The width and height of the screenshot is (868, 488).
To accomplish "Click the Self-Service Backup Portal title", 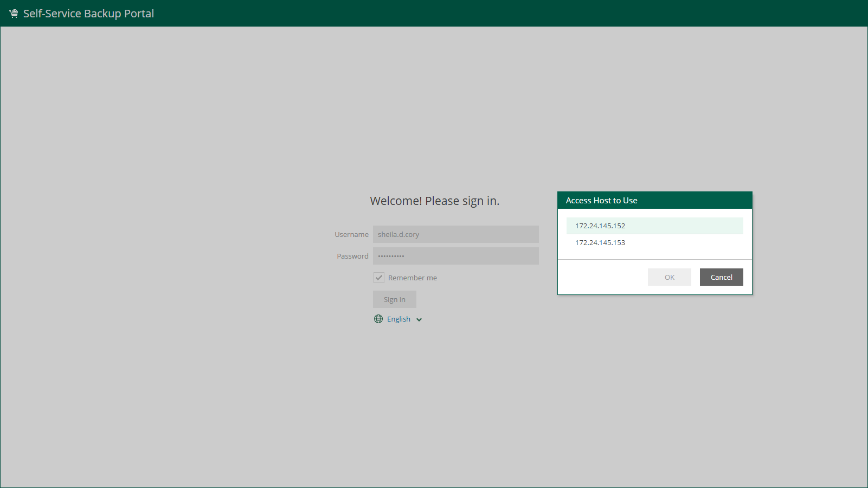I will (88, 14).
